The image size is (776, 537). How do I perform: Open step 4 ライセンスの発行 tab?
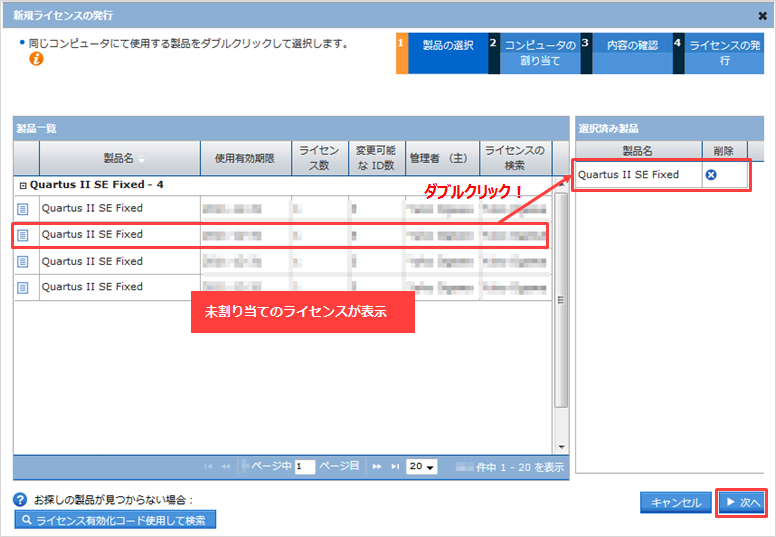point(719,53)
